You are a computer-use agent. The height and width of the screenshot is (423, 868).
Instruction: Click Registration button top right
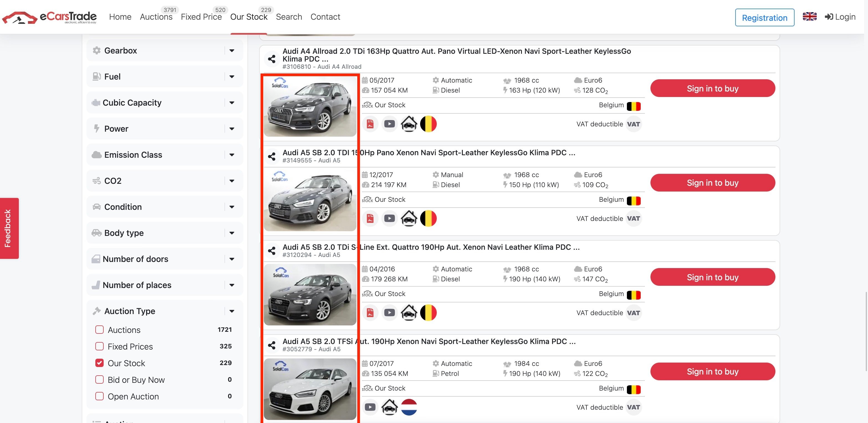click(765, 17)
